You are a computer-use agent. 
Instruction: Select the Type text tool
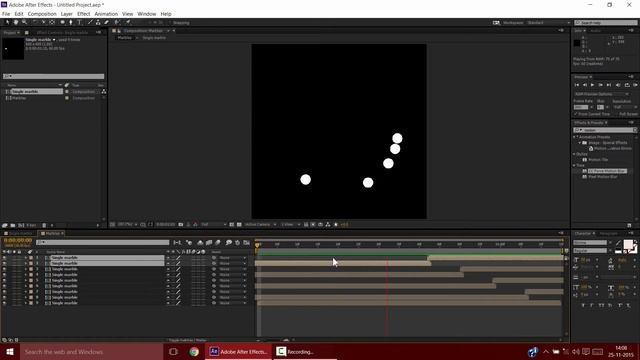point(80,22)
